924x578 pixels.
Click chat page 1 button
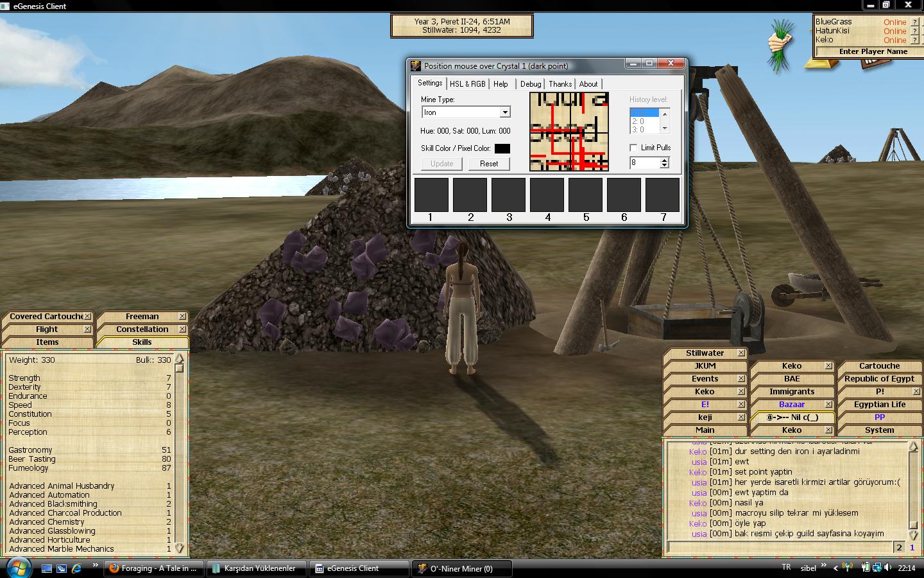pyautogui.click(x=912, y=547)
